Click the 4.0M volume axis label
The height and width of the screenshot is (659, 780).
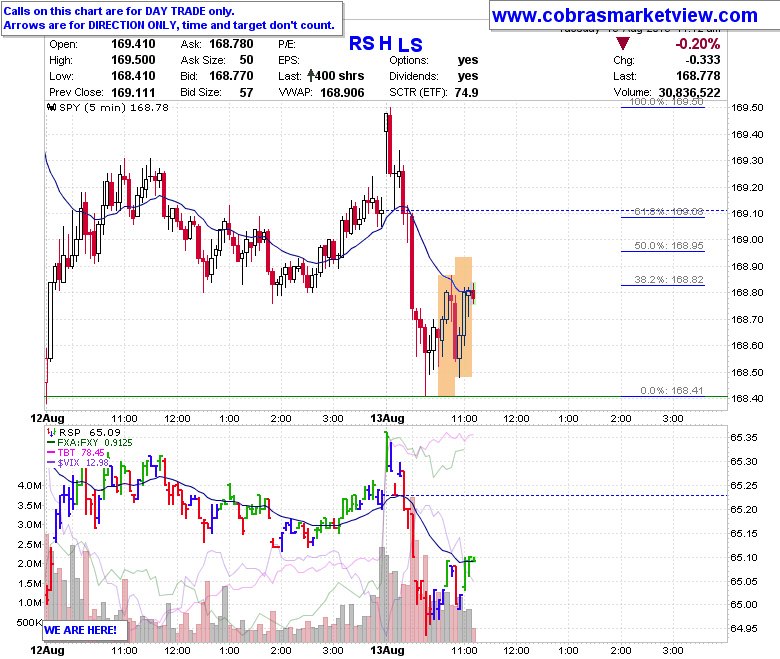pos(29,486)
